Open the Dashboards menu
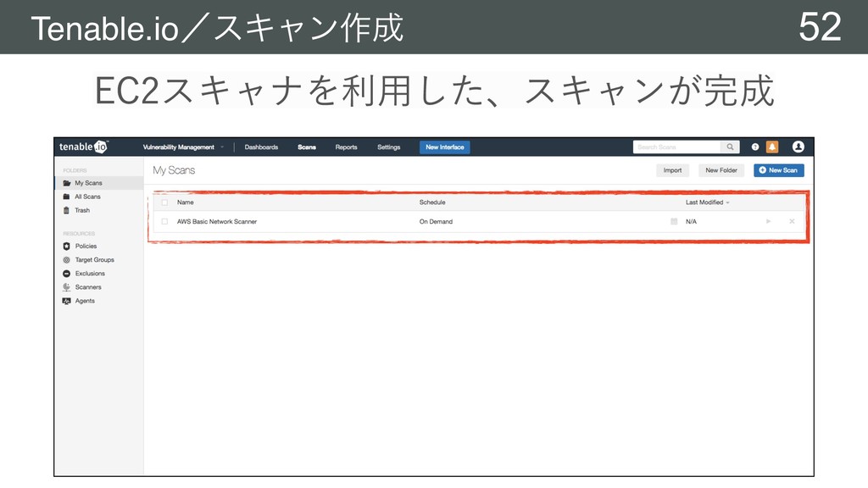 coord(261,147)
